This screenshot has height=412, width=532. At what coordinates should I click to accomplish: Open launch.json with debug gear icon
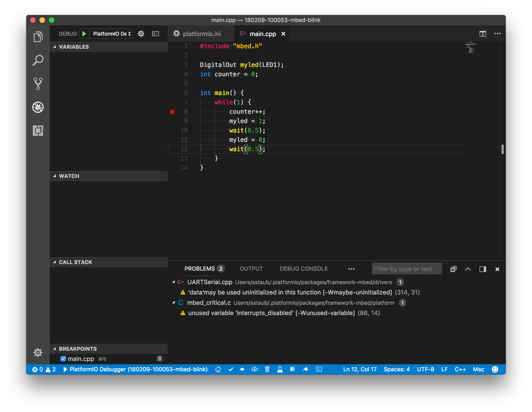tap(141, 34)
